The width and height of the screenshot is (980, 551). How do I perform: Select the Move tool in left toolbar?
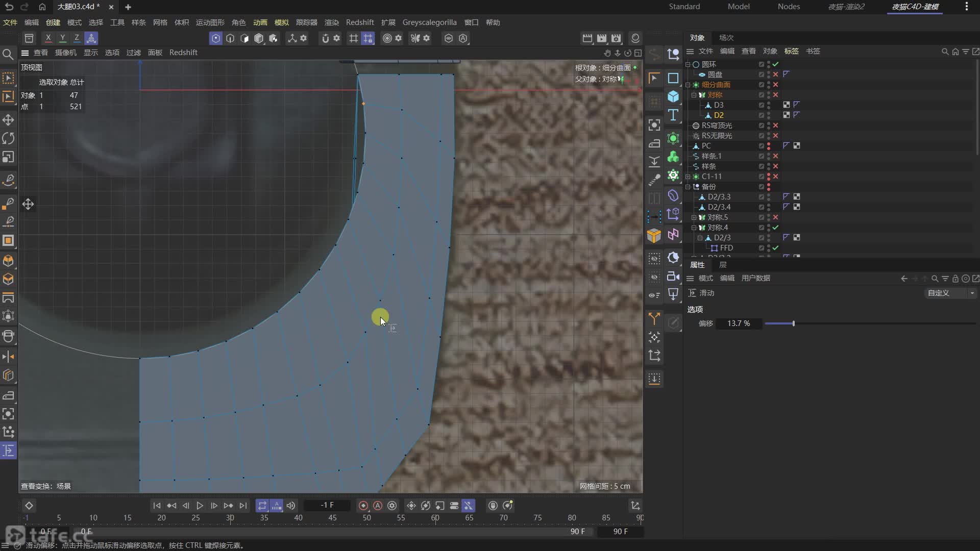click(8, 120)
